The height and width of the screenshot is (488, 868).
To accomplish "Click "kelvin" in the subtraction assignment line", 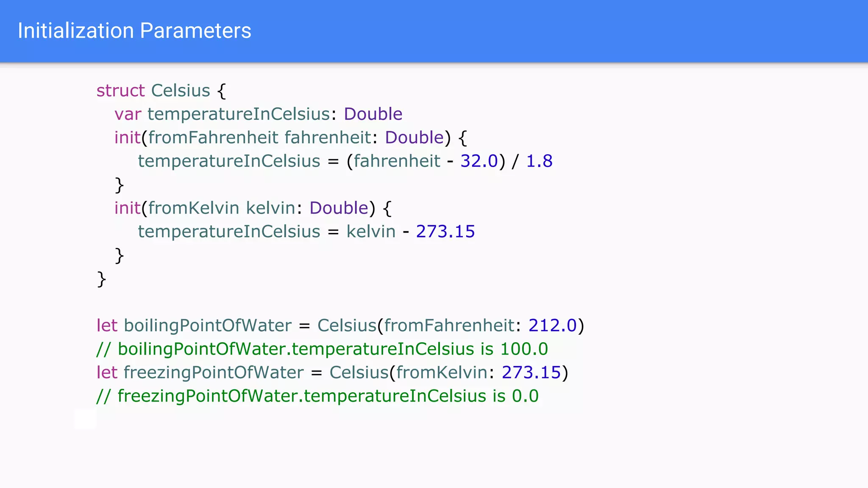I will click(371, 232).
